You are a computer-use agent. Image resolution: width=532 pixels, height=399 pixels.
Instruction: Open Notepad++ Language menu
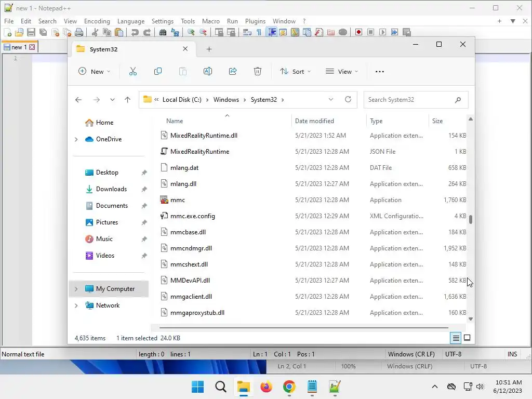pos(130,21)
